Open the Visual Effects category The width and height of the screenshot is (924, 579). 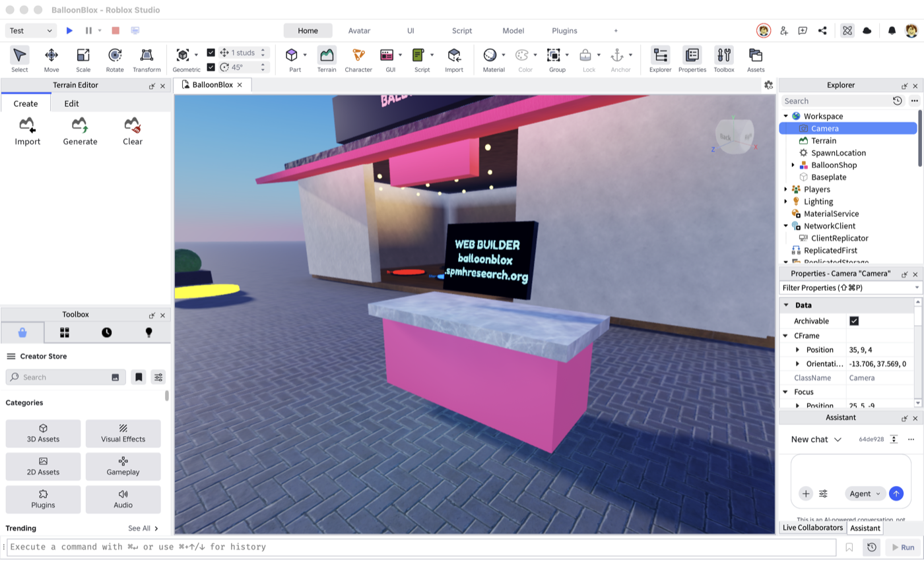click(x=123, y=433)
